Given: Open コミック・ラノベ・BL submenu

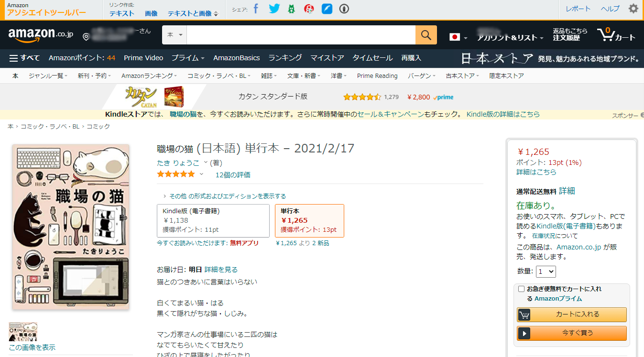Looking at the screenshot, I should [219, 76].
